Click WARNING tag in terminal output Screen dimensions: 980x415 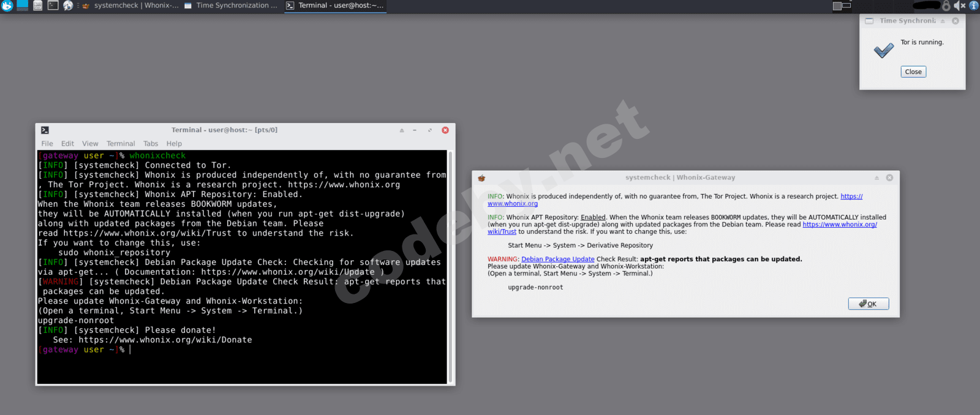pyautogui.click(x=61, y=282)
